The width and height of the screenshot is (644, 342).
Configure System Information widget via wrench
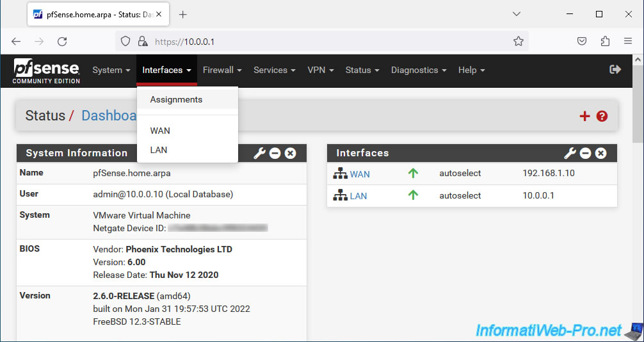(x=259, y=153)
